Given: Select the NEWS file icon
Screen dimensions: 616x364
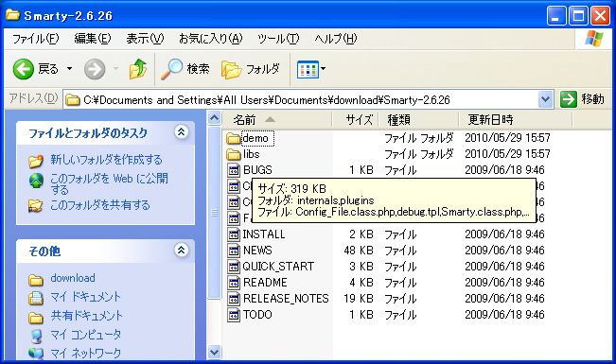Looking at the screenshot, I should point(234,251).
